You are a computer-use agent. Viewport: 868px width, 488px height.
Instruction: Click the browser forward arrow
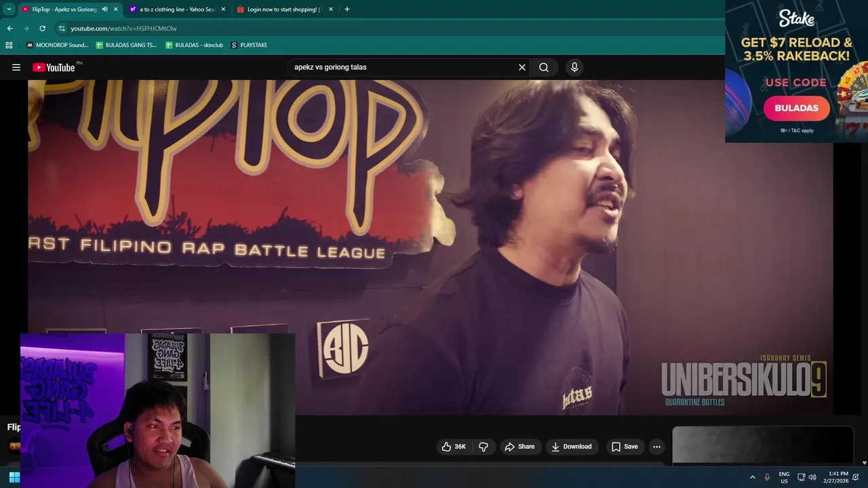click(x=26, y=28)
